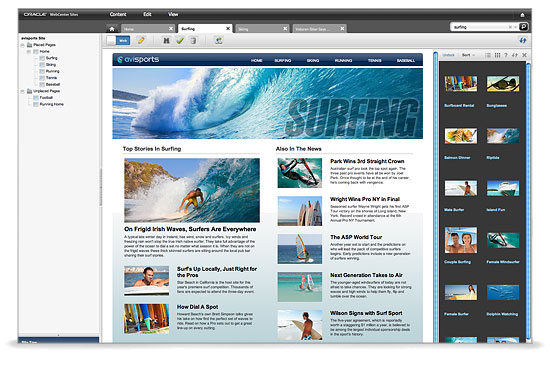Click TENNIS in avisports navigation bar

(x=375, y=60)
